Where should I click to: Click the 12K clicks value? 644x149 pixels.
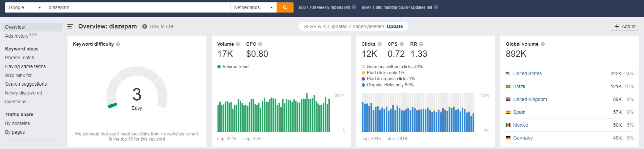(x=369, y=54)
